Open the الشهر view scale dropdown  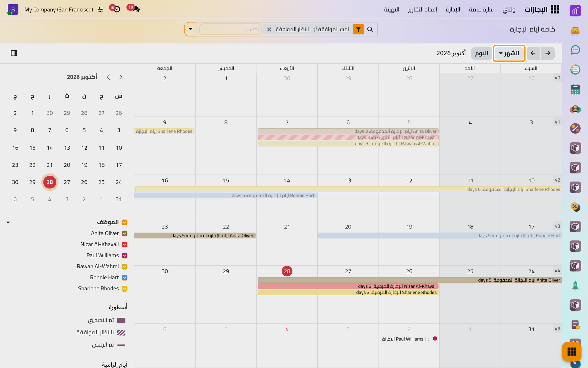(509, 53)
